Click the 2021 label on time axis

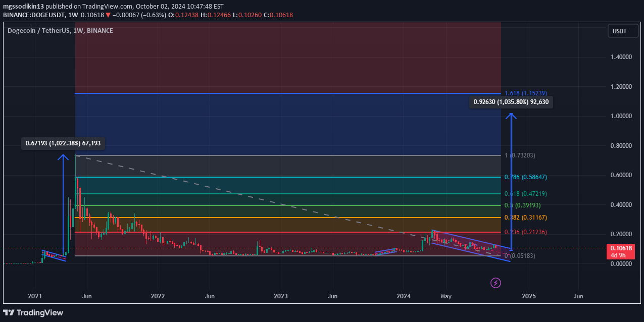pyautogui.click(x=35, y=296)
